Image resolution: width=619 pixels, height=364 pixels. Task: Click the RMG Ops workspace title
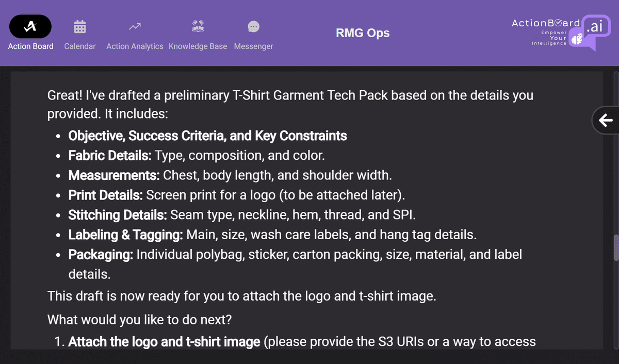[363, 34]
